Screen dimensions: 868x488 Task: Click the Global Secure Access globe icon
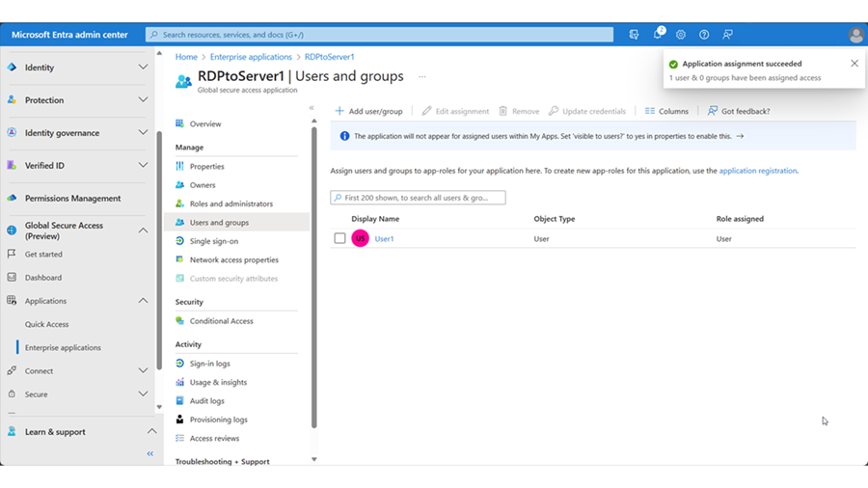pyautogui.click(x=12, y=230)
